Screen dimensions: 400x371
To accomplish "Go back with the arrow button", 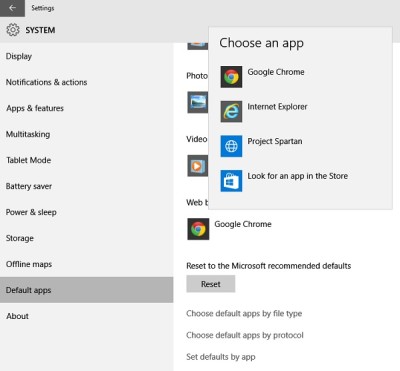I will point(12,8).
